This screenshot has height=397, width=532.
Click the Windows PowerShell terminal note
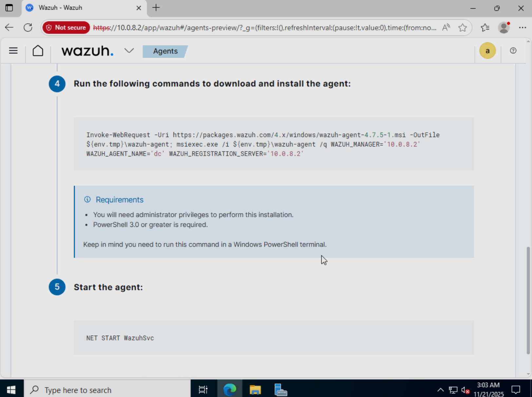[x=205, y=245]
